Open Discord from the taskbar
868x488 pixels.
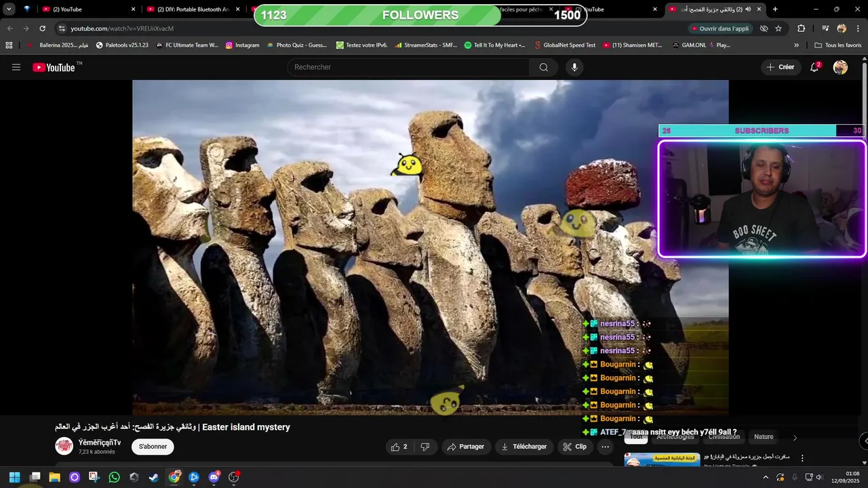[214, 477]
